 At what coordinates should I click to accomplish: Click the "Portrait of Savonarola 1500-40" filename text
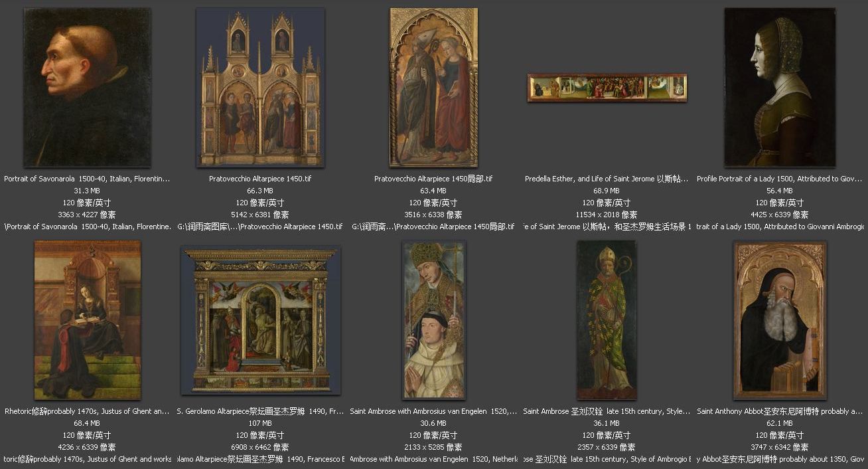pyautogui.click(x=87, y=179)
